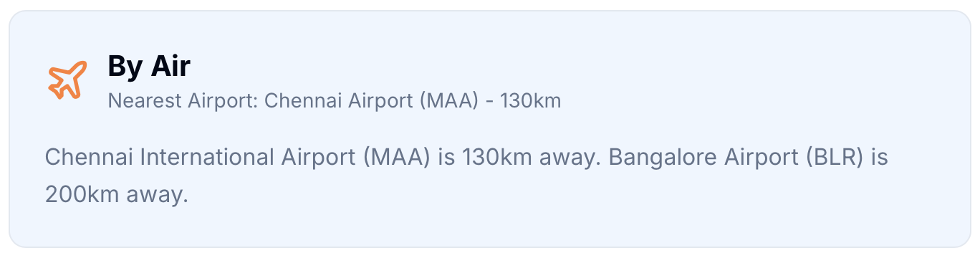Click "Chennai Airport (MAA)" in the subtitle

coord(371,101)
